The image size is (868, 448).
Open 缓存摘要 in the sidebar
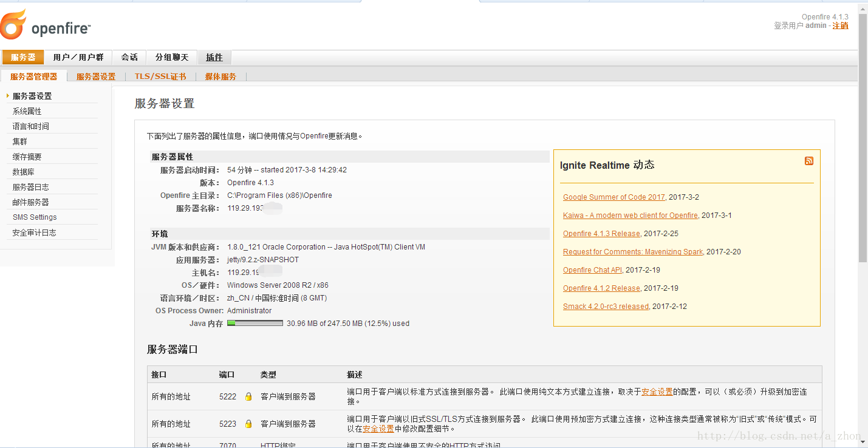pyautogui.click(x=27, y=157)
